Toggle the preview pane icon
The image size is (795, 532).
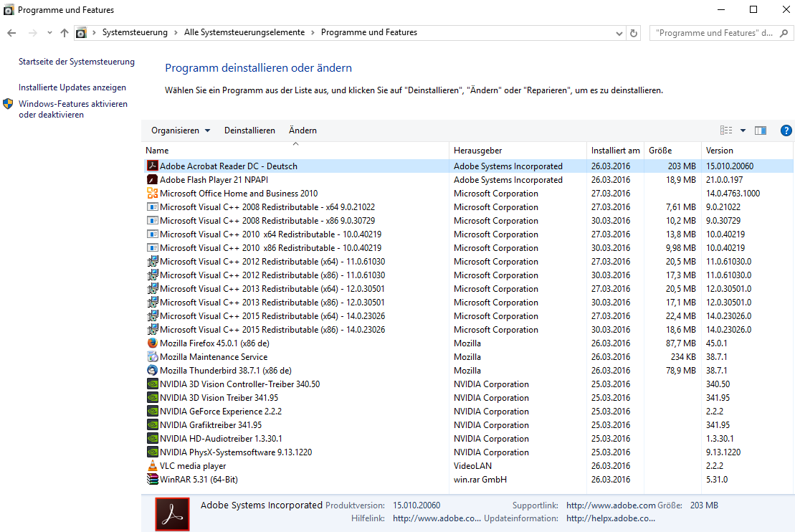(x=761, y=130)
